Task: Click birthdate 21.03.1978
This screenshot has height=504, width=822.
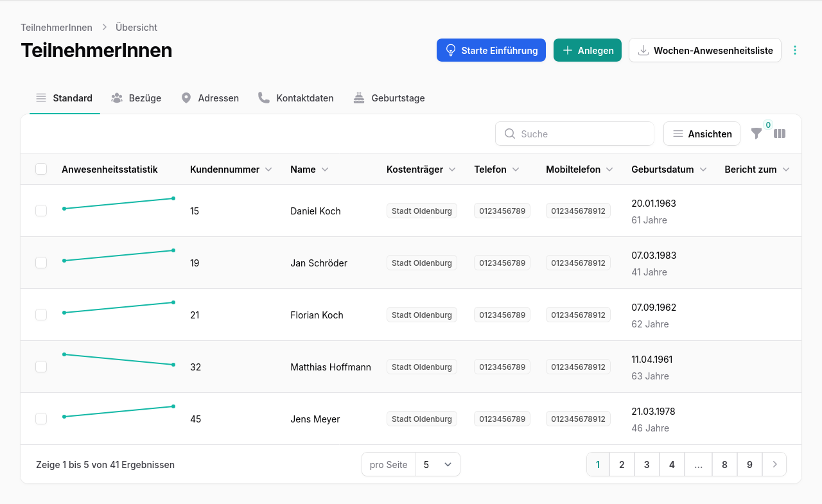Action: pyautogui.click(x=653, y=411)
